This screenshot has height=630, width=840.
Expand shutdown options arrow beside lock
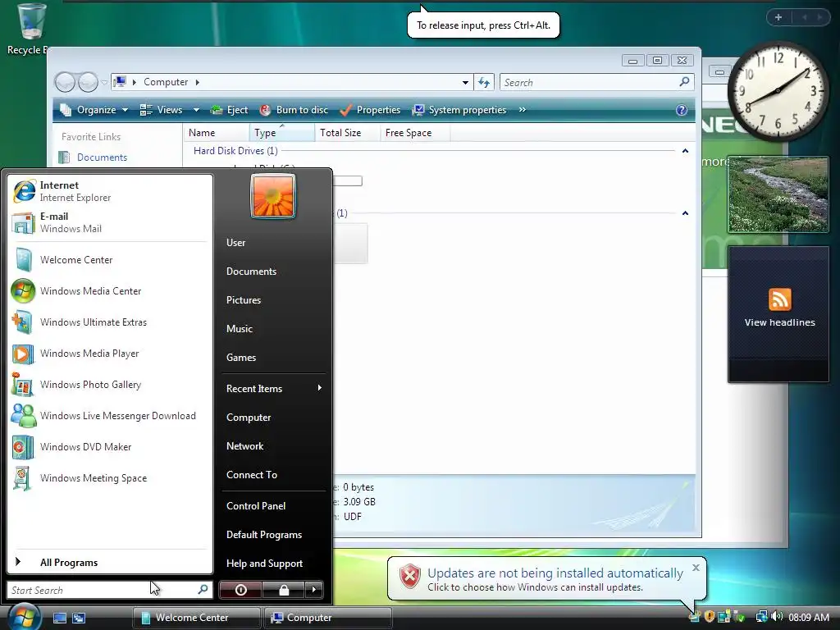point(314,590)
